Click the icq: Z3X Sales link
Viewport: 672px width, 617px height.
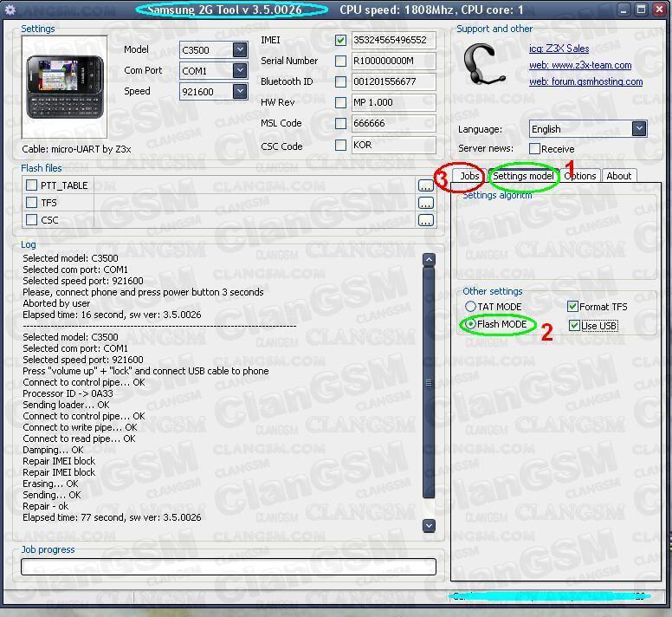point(559,49)
